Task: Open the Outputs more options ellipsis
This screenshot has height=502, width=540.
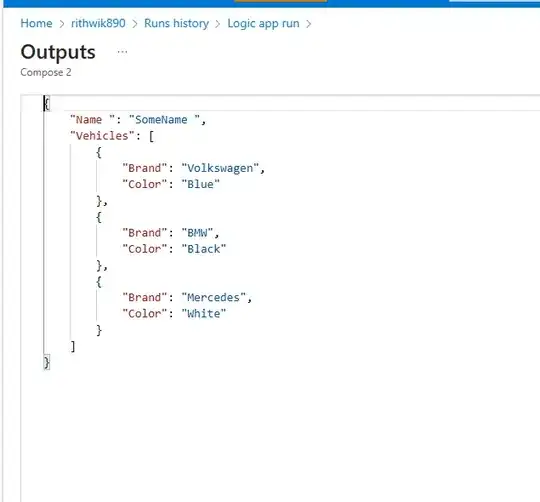Action: [122, 52]
